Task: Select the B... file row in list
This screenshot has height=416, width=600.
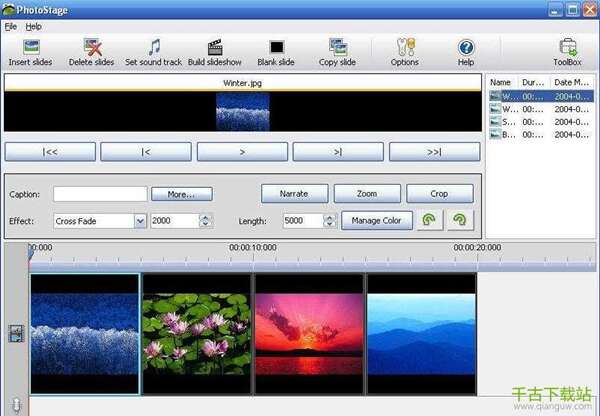Action: 541,135
